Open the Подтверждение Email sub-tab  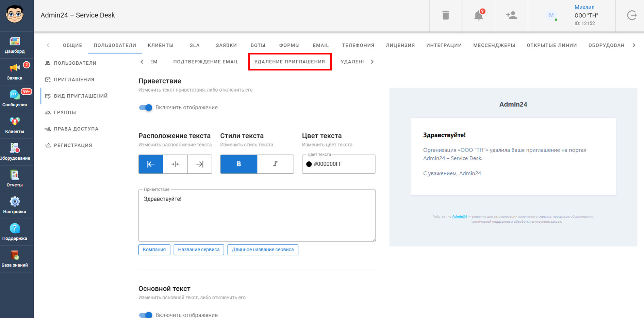pyautogui.click(x=205, y=62)
